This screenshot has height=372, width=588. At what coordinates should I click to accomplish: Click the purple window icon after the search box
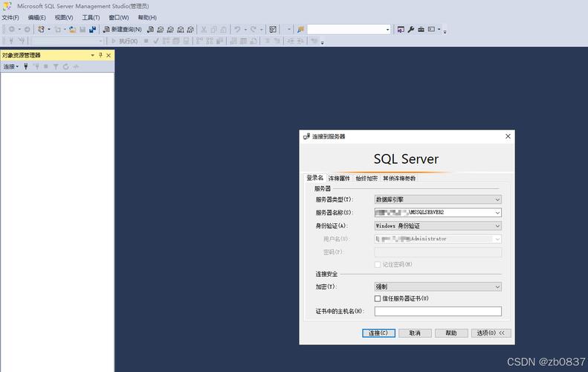coord(401,29)
